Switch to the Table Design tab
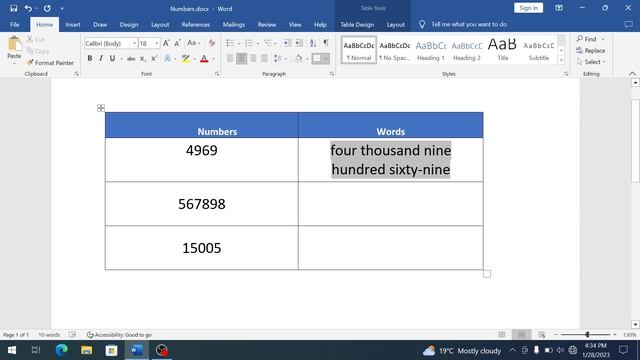Viewport: 640px width, 360px height. pyautogui.click(x=357, y=24)
